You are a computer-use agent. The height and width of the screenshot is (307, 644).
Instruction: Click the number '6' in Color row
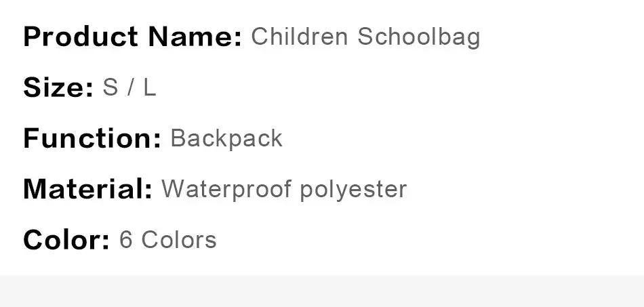[x=125, y=240]
